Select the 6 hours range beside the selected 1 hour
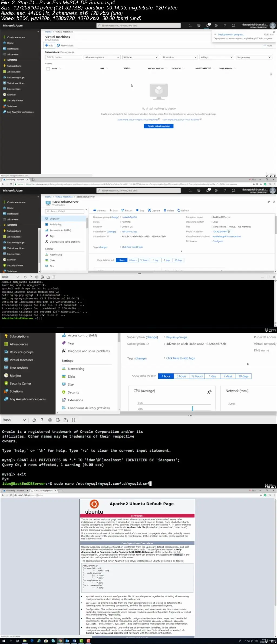The height and width of the screenshot is (644, 277). [133, 260]
